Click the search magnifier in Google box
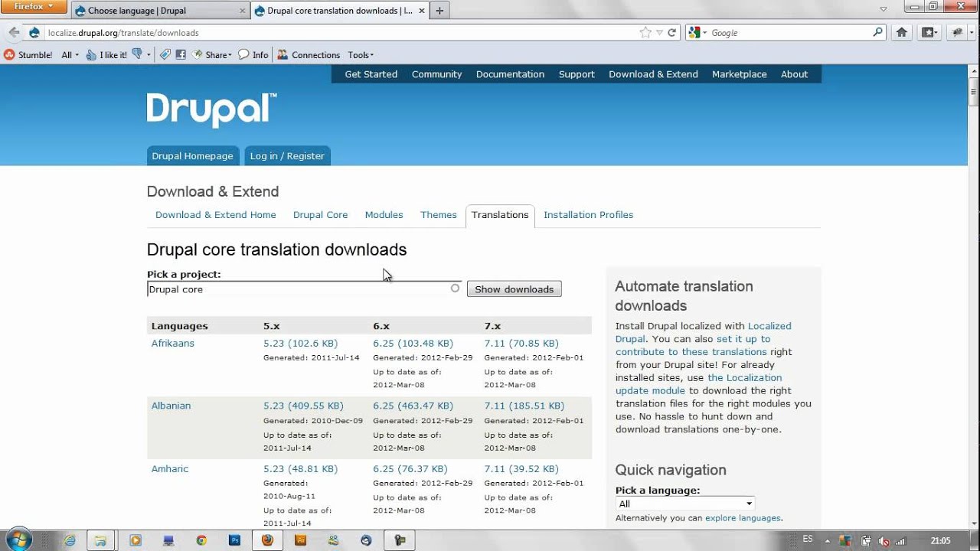This screenshot has height=551, width=980. click(x=877, y=32)
